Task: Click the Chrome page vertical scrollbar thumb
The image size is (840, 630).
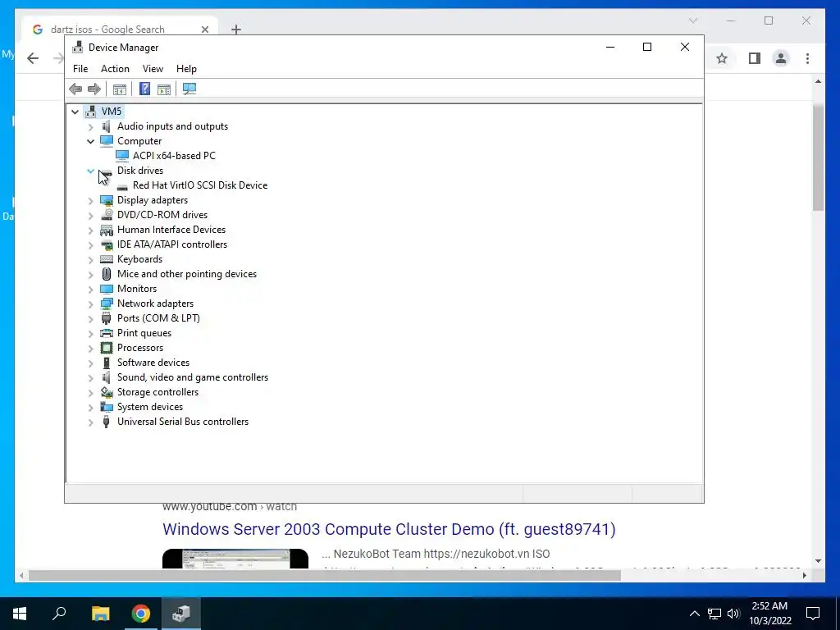Action: [818, 158]
